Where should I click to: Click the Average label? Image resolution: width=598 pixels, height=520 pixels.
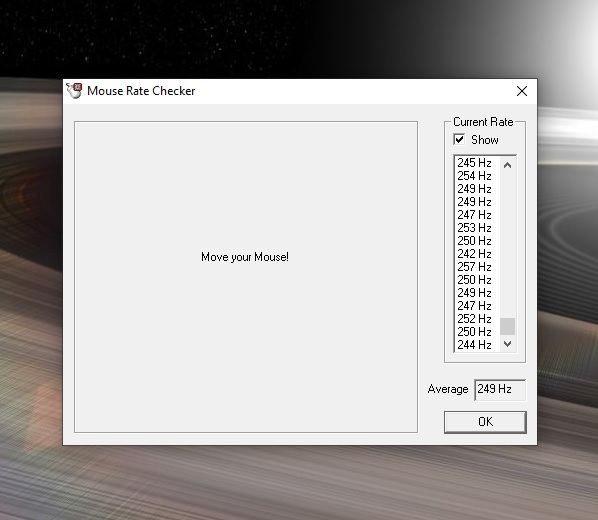448,389
